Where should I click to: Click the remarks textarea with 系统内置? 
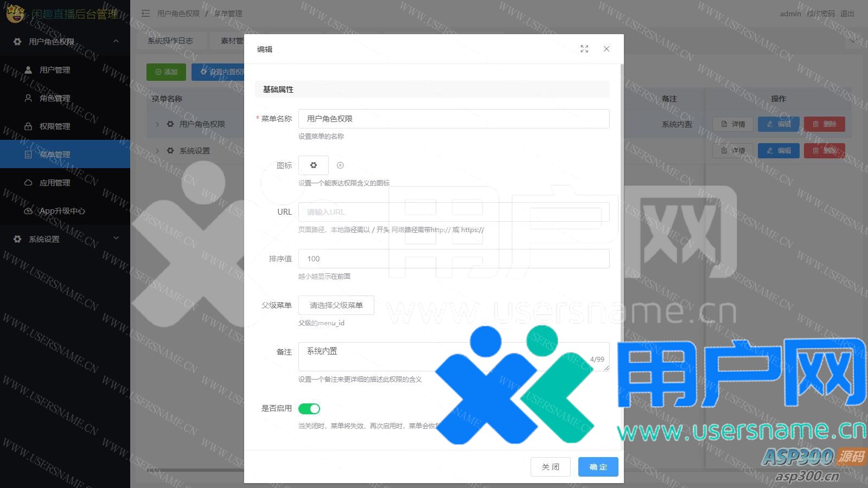coord(454,357)
